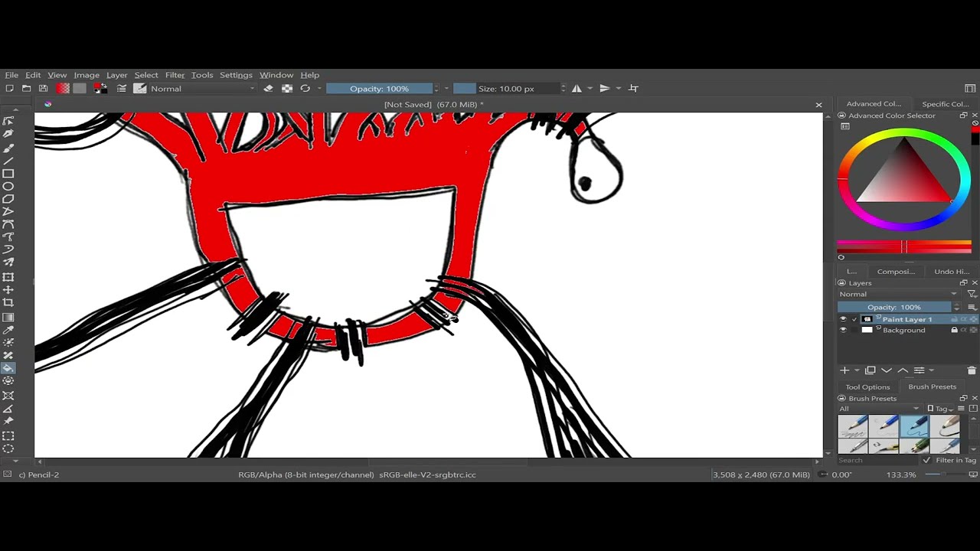Click the foreground/background color swatch
The image size is (980, 551).
[x=100, y=89]
